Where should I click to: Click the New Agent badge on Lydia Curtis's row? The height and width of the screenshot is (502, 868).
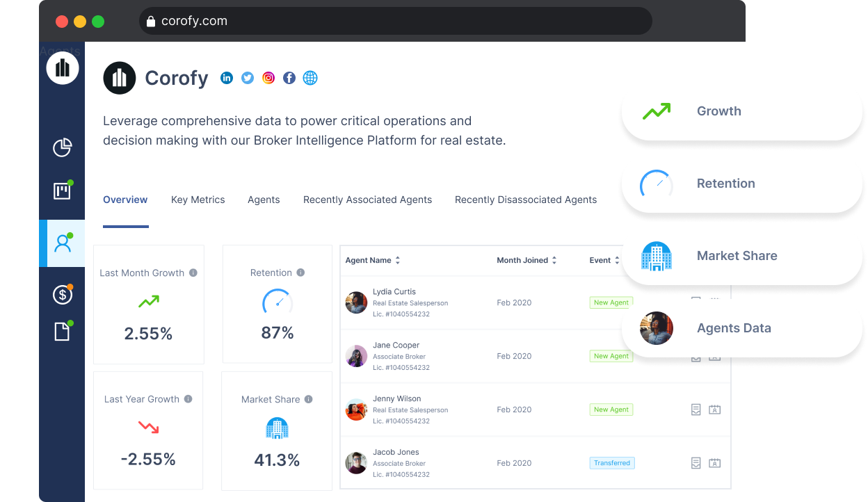click(611, 302)
